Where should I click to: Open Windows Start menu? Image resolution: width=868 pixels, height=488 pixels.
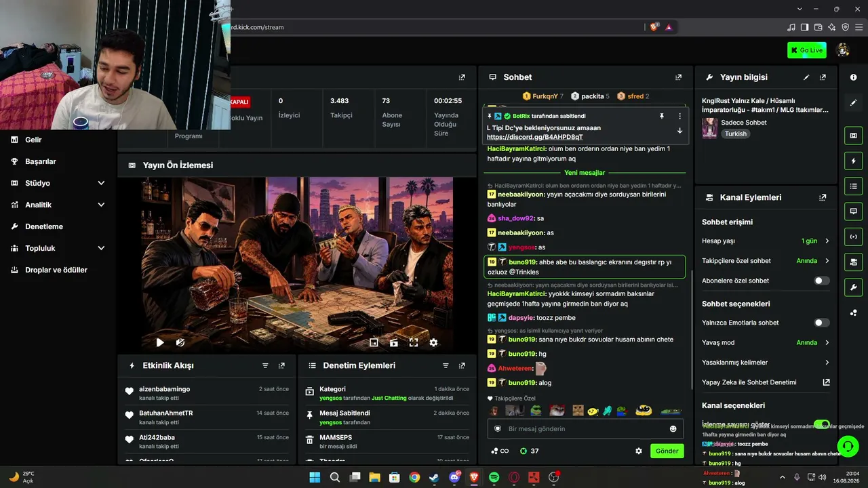(x=315, y=477)
